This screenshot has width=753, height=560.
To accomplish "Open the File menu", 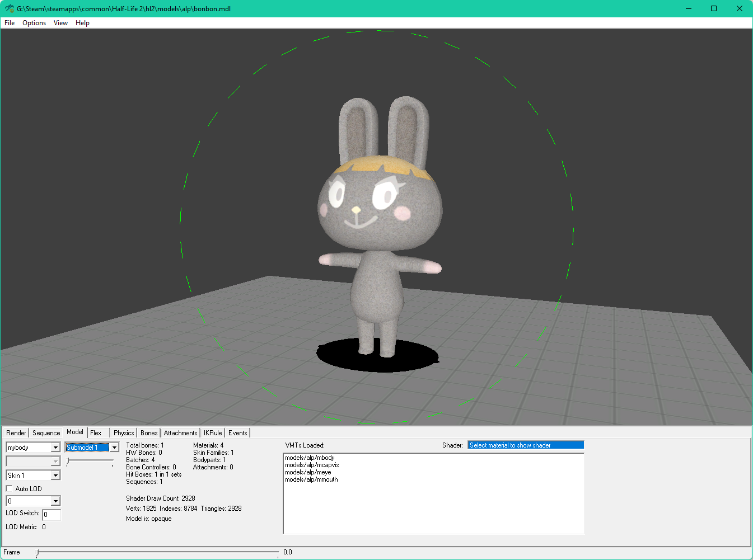I will (x=10, y=23).
